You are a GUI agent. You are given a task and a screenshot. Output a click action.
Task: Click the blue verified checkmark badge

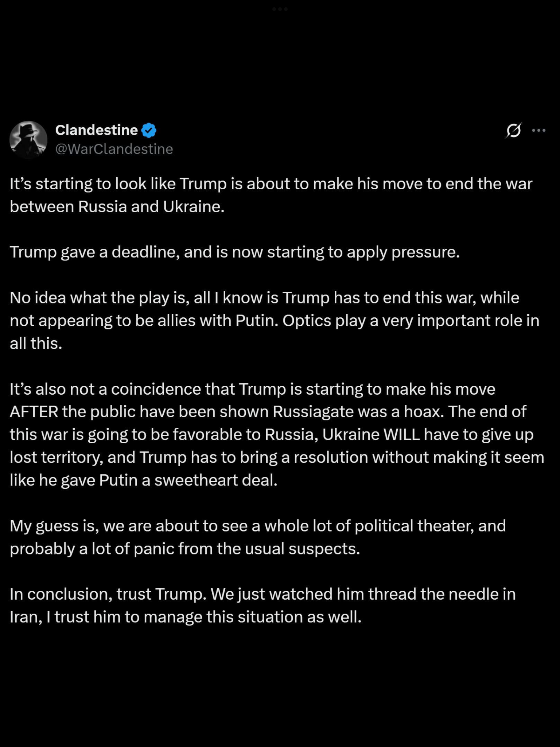point(149,130)
